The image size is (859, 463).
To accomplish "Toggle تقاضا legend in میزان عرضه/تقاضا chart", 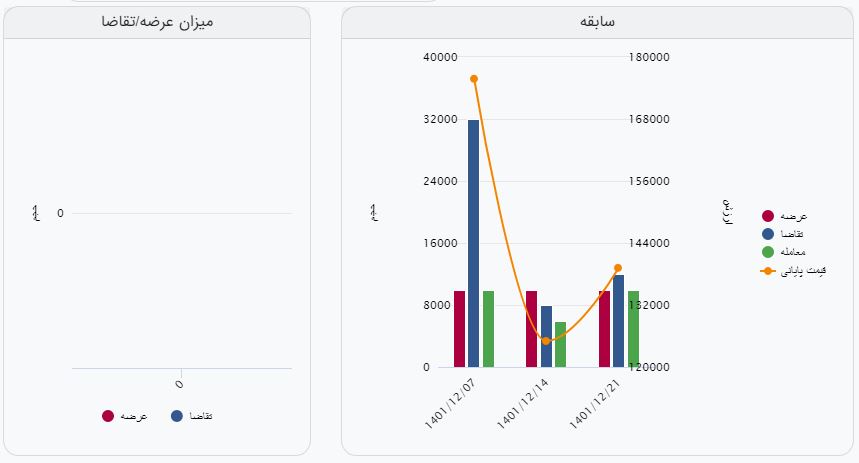I will point(193,415).
